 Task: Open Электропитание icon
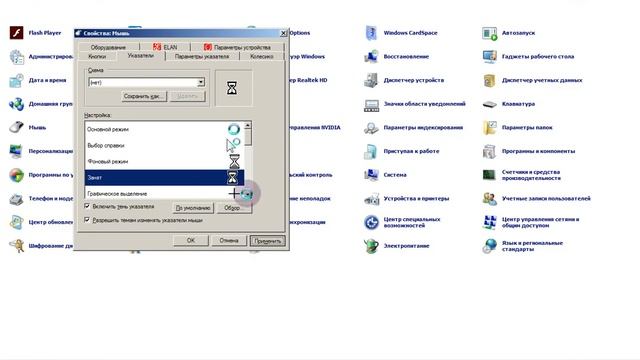pyautogui.click(x=371, y=246)
